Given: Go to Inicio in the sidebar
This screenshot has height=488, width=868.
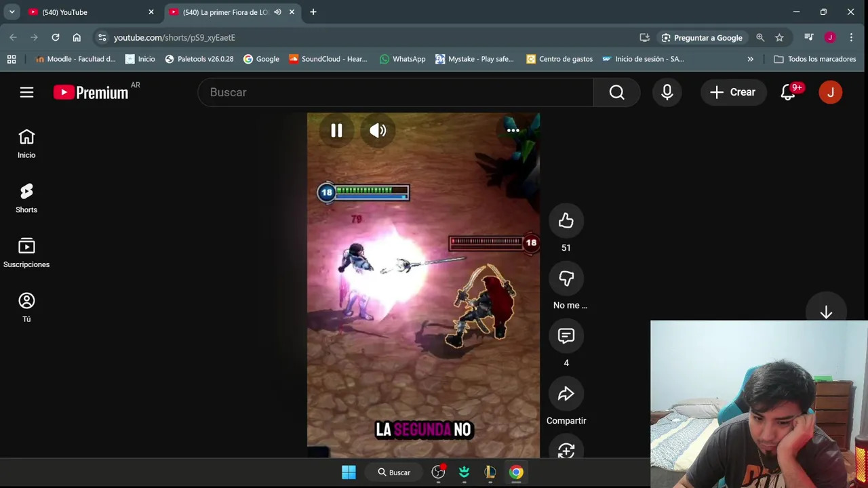Looking at the screenshot, I should point(26,144).
